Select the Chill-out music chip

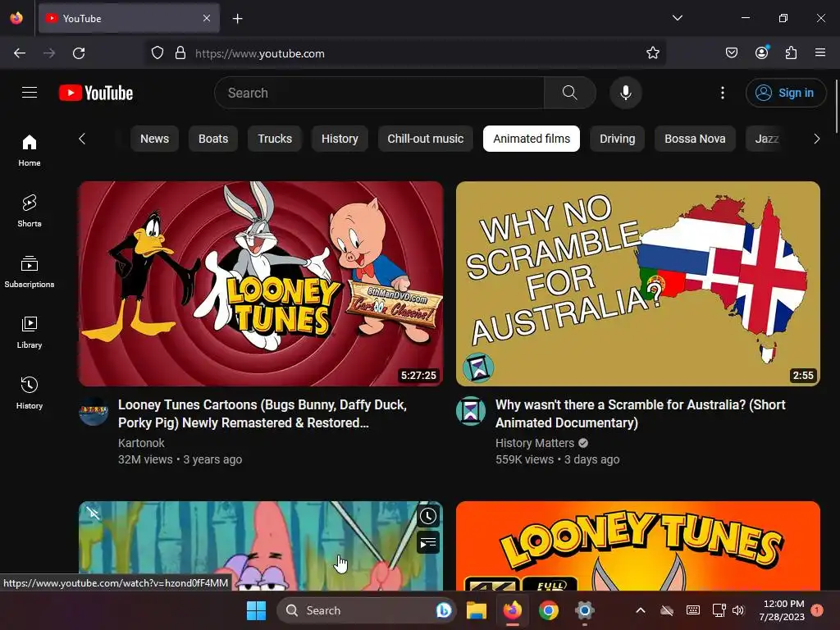point(426,139)
